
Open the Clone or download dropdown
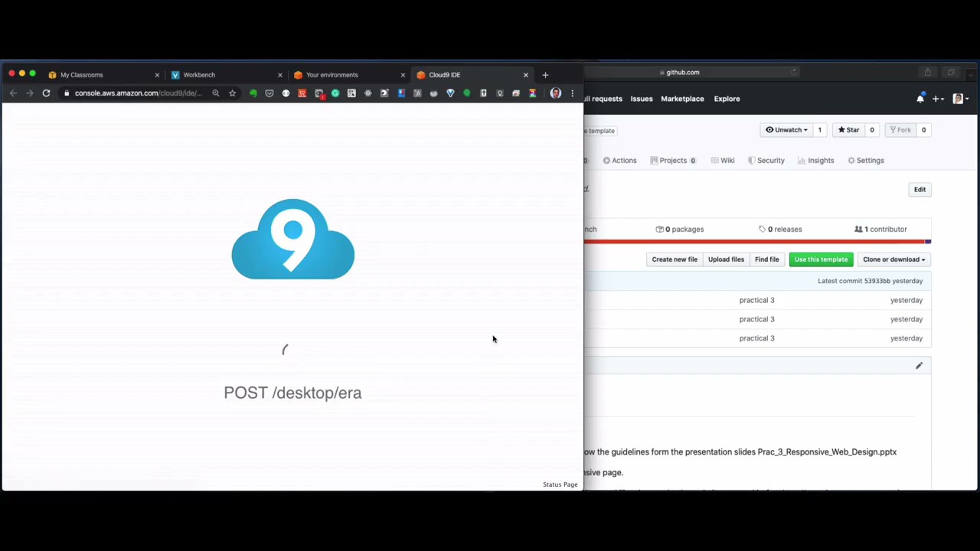tap(893, 259)
